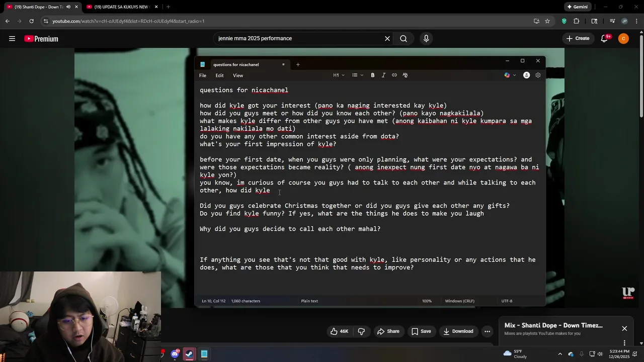Screen dimensions: 644x362
Task: Save the video to a playlist
Action: 421,331
